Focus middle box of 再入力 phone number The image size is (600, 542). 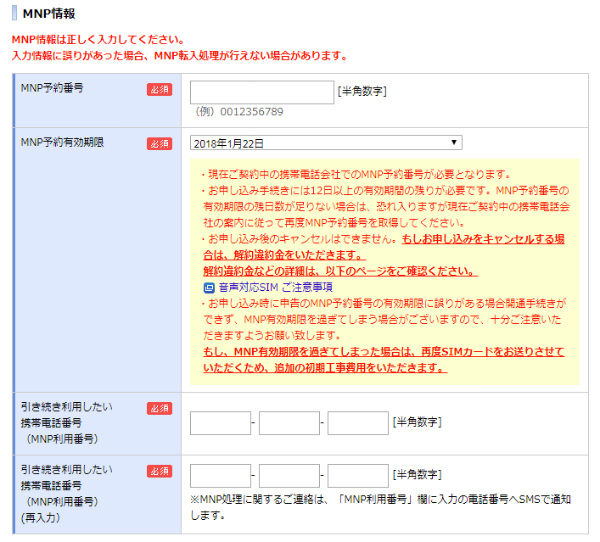point(289,476)
